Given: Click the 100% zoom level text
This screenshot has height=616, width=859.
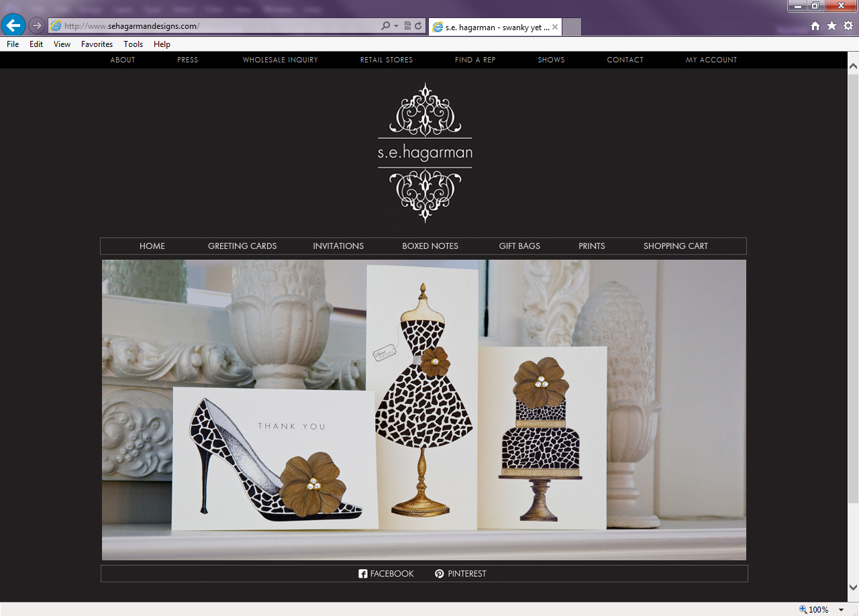Looking at the screenshot, I should click(x=819, y=610).
